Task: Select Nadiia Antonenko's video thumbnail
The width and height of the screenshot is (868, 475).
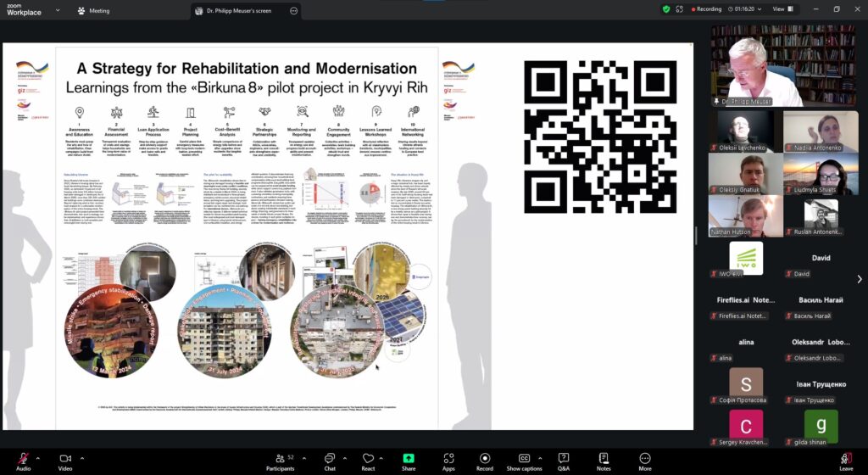Action: pos(820,131)
